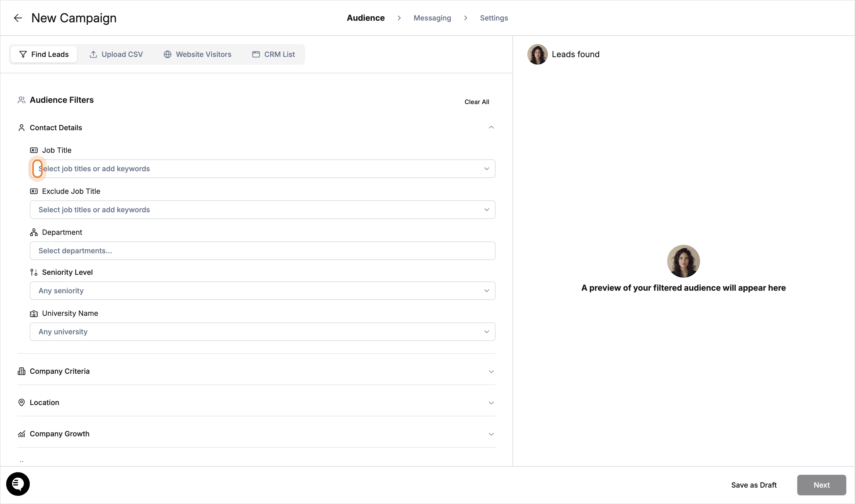
Task: Click the Location heading text
Action: [45, 402]
